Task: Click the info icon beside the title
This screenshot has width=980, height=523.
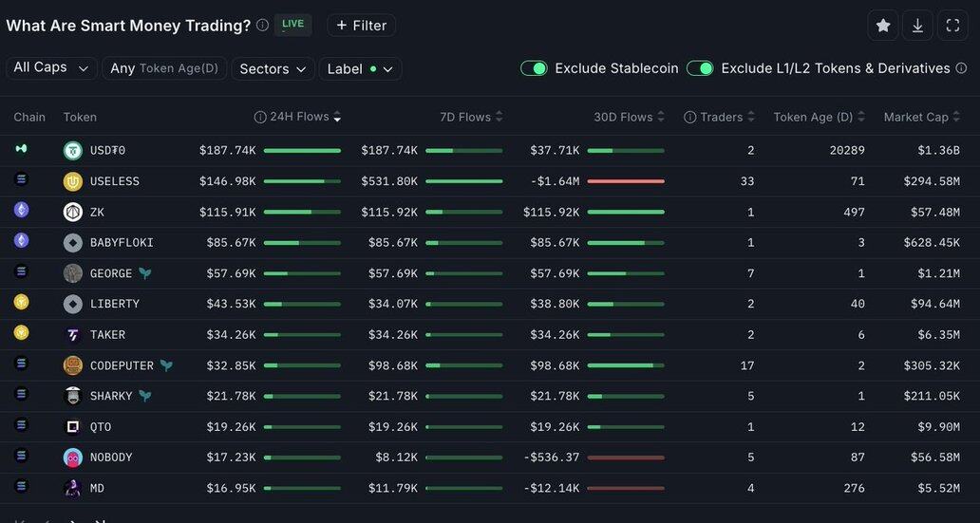Action: pyautogui.click(x=262, y=26)
